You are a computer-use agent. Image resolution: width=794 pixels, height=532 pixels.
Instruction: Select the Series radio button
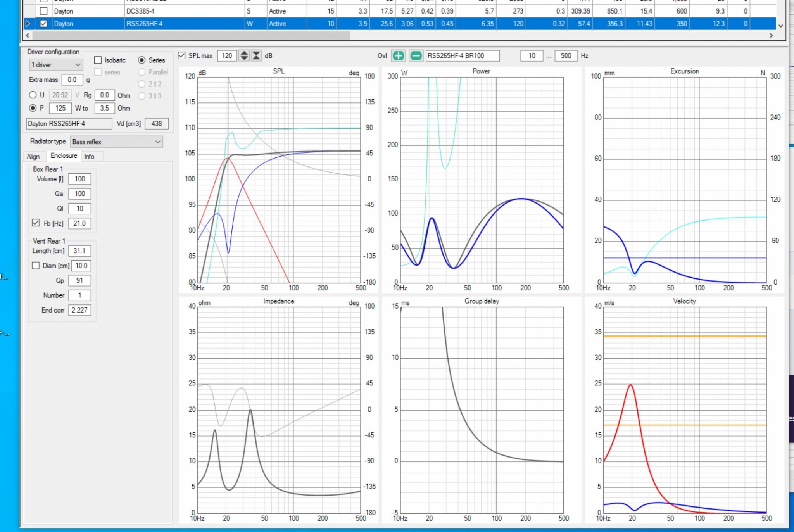pos(142,60)
